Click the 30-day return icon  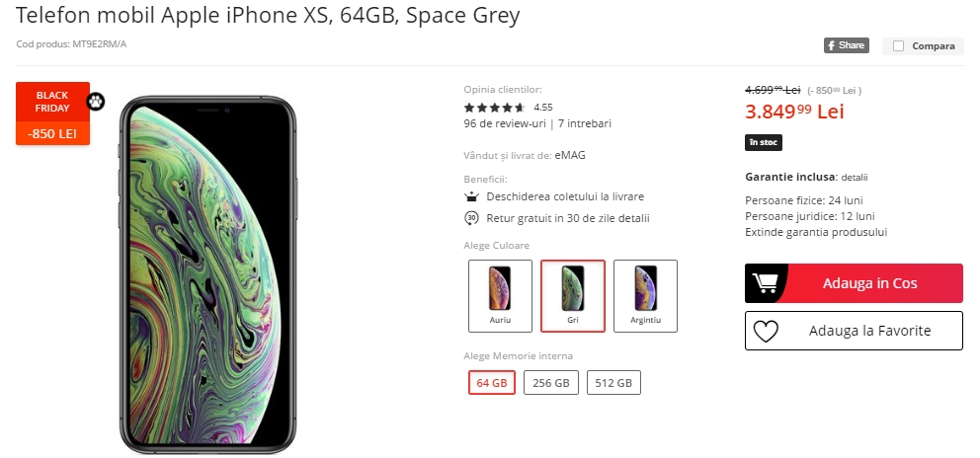click(471, 218)
